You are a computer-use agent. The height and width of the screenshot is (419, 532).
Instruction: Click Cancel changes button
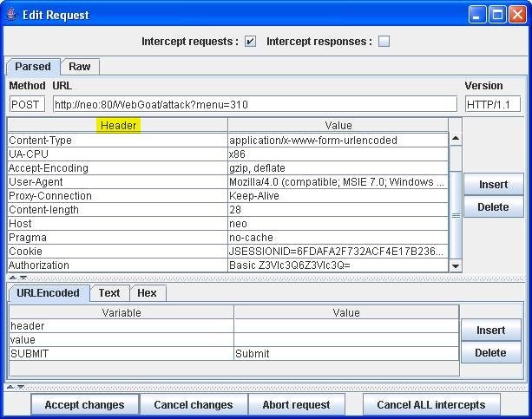coord(194,405)
